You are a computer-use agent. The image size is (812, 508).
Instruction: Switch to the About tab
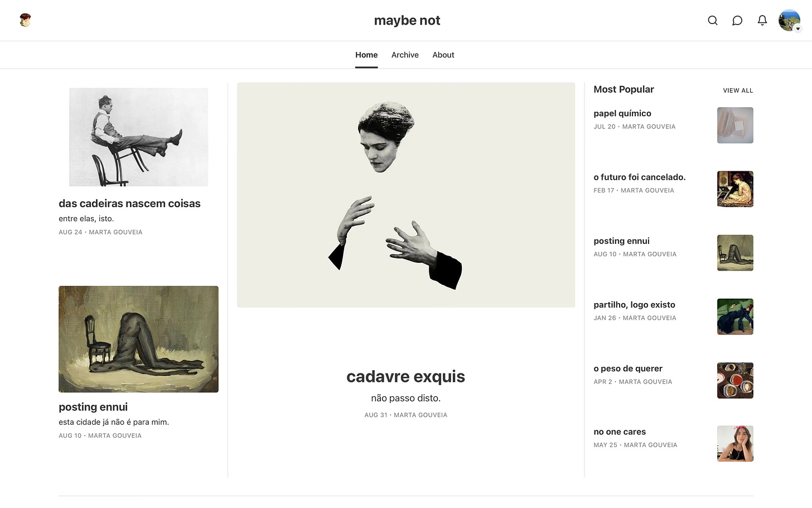click(x=443, y=55)
